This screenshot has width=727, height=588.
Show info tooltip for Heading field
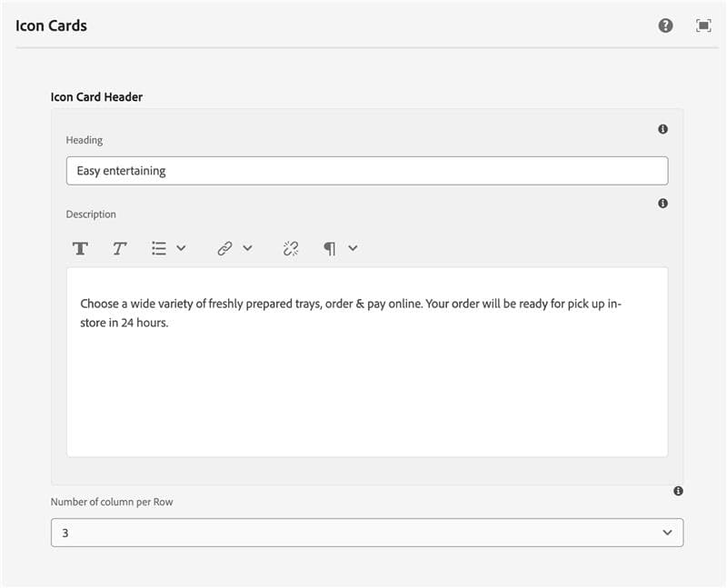662,130
